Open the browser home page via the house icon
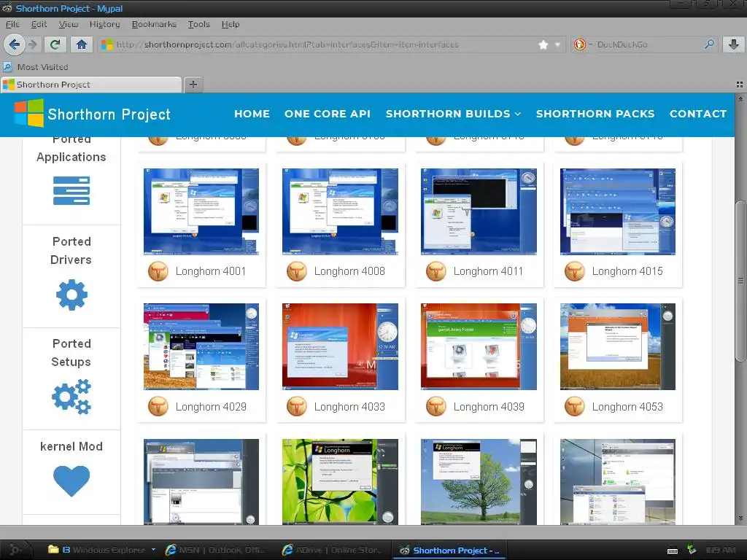 82,44
